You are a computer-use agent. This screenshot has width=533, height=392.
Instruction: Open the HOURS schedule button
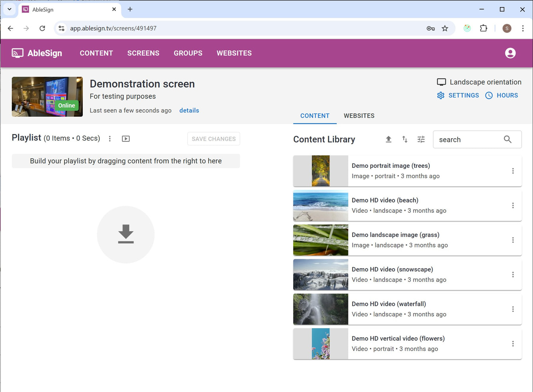click(501, 95)
